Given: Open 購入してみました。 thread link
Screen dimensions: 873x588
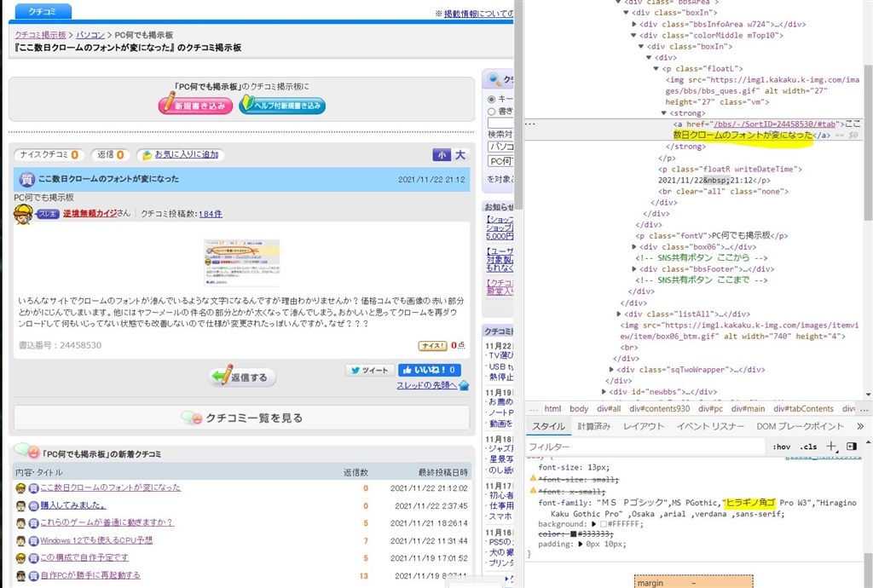Looking at the screenshot, I should point(73,505).
